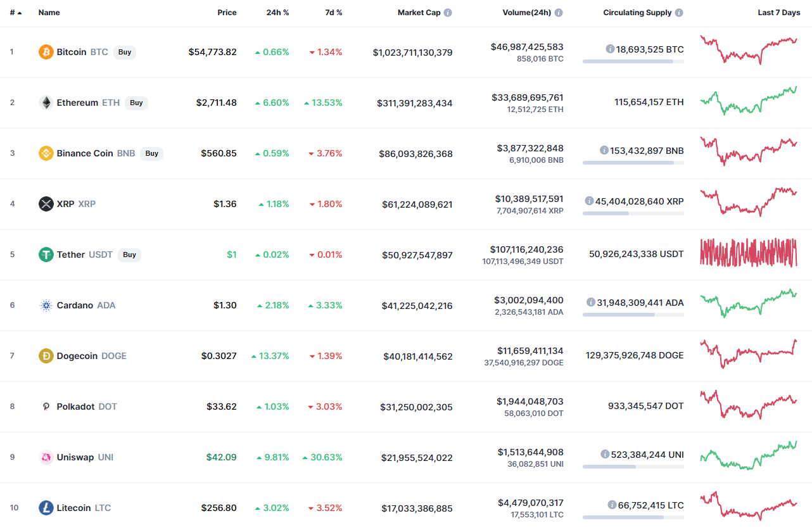Sort the table by Price column
The height and width of the screenshot is (530, 812).
[227, 13]
